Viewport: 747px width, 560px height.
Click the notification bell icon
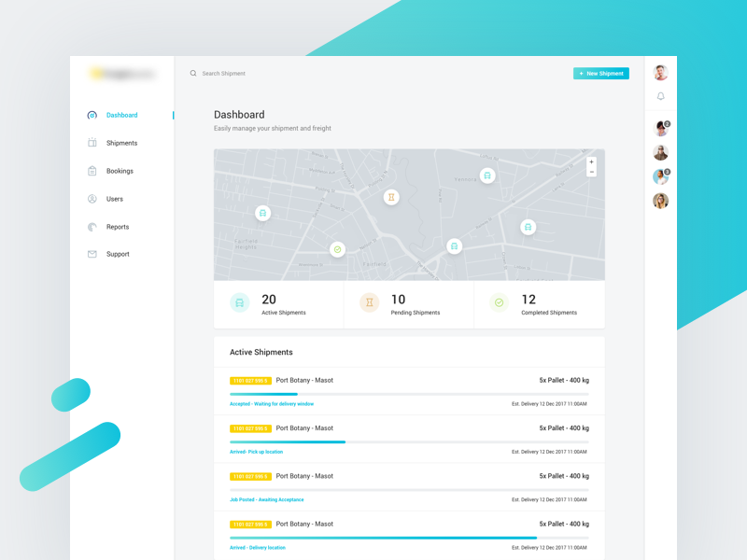pyautogui.click(x=660, y=96)
